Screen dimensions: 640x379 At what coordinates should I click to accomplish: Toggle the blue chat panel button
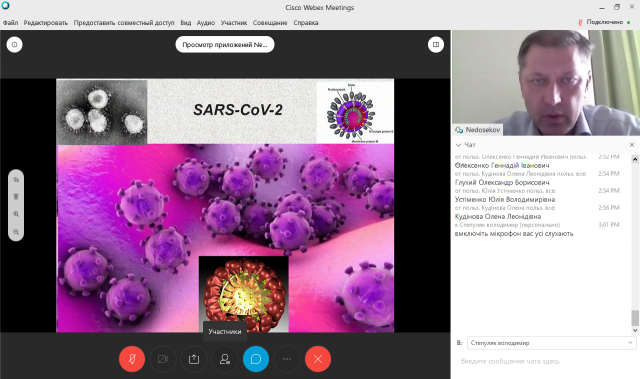tap(256, 359)
